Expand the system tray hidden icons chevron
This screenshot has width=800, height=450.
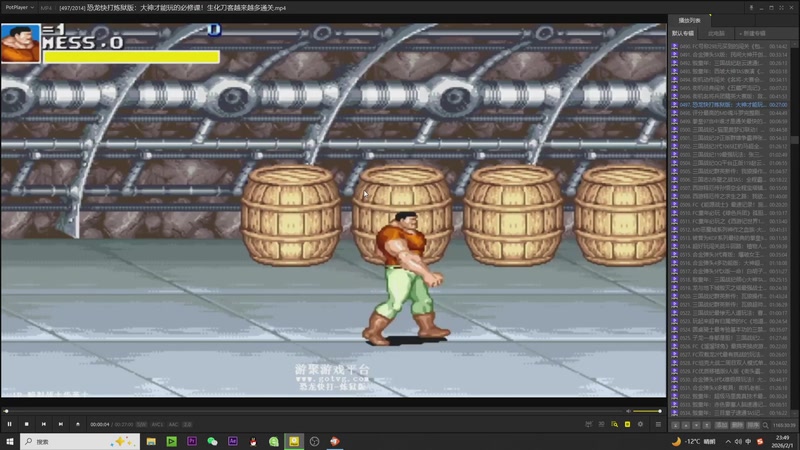pos(728,441)
